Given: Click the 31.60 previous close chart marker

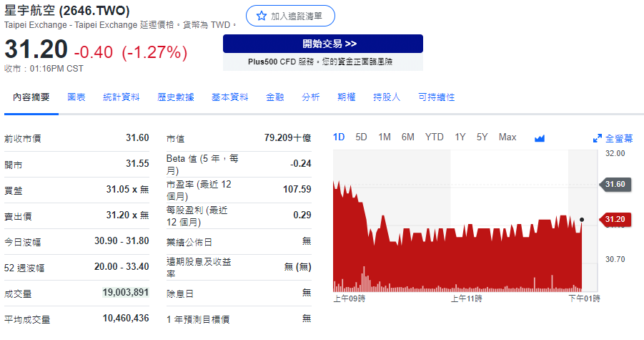Looking at the screenshot, I should [615, 184].
